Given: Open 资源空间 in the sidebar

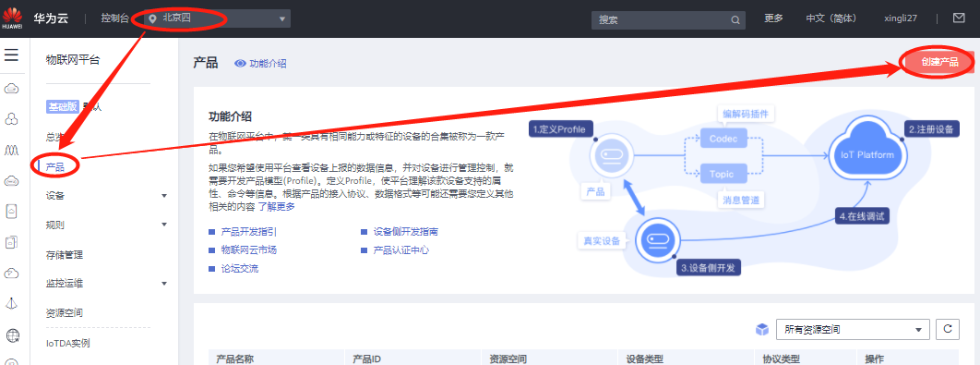Looking at the screenshot, I should [65, 312].
